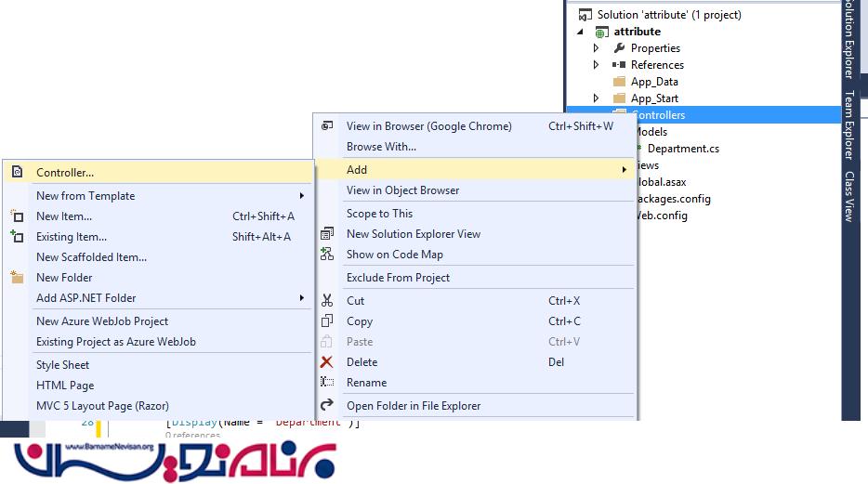
Task: Click the Show on Code Map icon
Action: click(326, 255)
